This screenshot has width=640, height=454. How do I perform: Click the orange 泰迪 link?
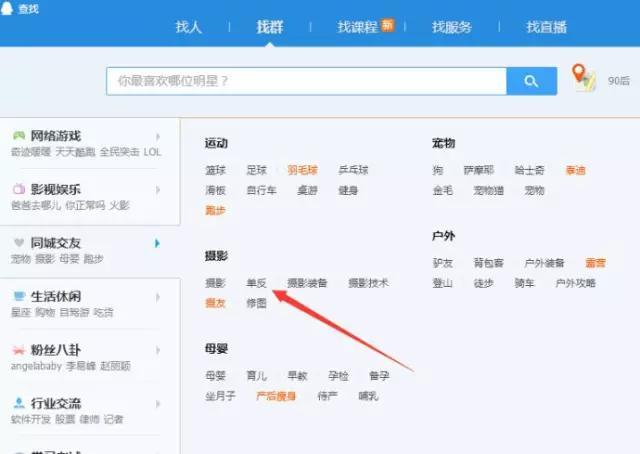(x=576, y=170)
